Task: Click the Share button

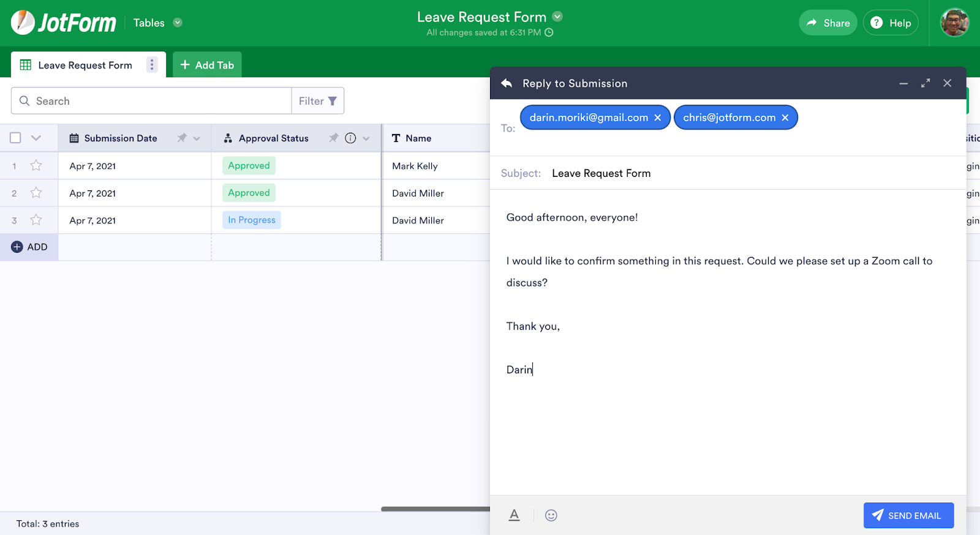Action: pos(827,23)
